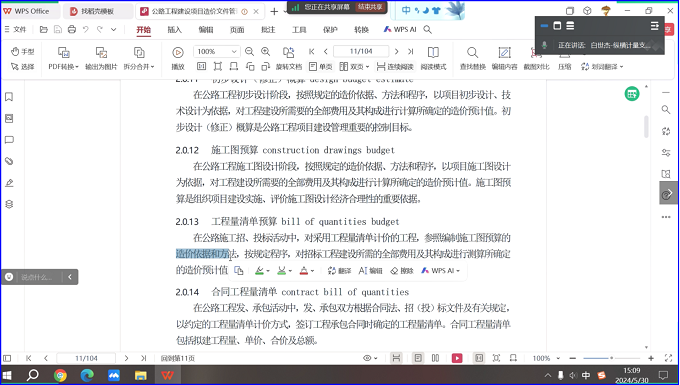Viewport: 680px width, 385px height.
Task: Expand the highlight color dropdown arrow
Action: coord(268,271)
